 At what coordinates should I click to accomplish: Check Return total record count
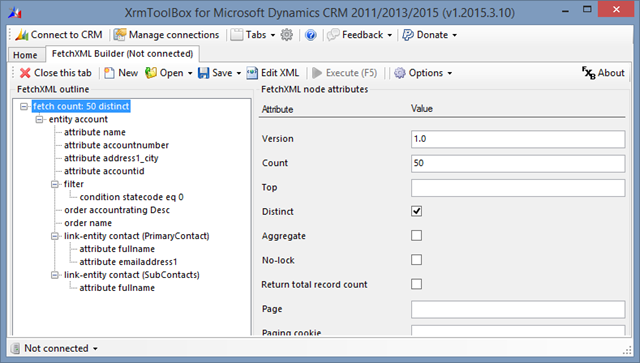pos(416,284)
